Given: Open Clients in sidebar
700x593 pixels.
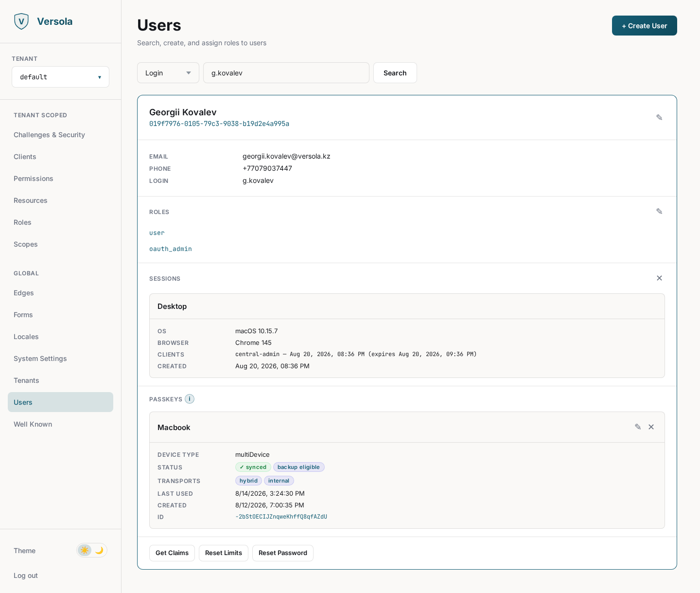Looking at the screenshot, I should [60, 157].
